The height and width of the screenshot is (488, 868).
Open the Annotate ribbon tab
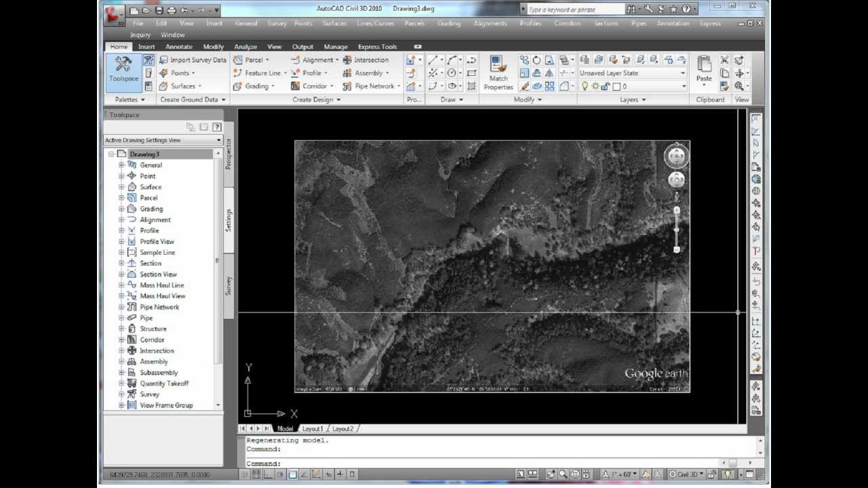tap(179, 47)
